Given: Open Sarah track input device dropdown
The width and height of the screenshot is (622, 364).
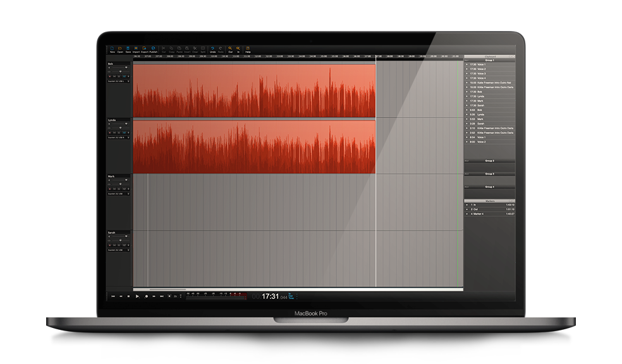Looking at the screenshot, I should click(119, 250).
